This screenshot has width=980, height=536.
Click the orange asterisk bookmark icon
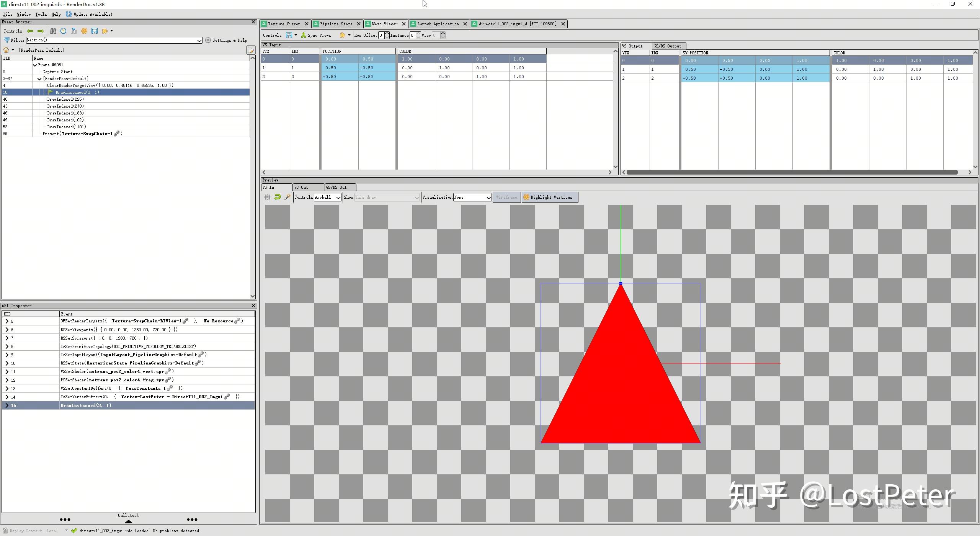[84, 31]
